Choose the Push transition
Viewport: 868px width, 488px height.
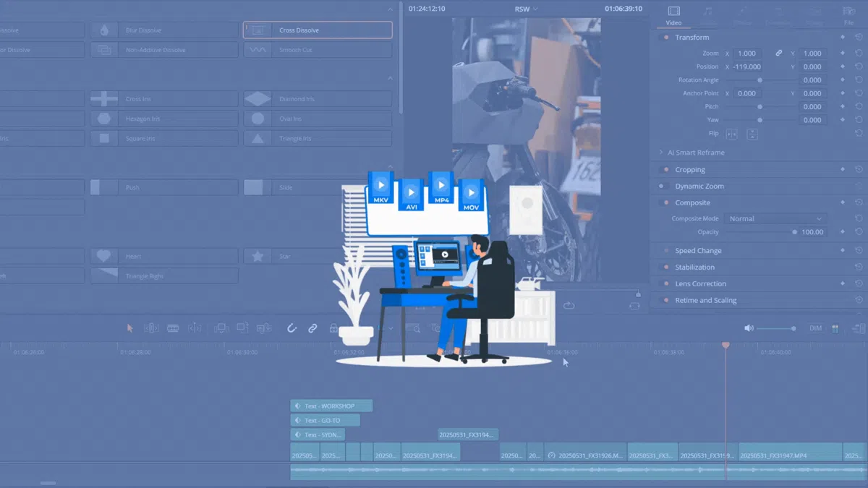coord(163,187)
